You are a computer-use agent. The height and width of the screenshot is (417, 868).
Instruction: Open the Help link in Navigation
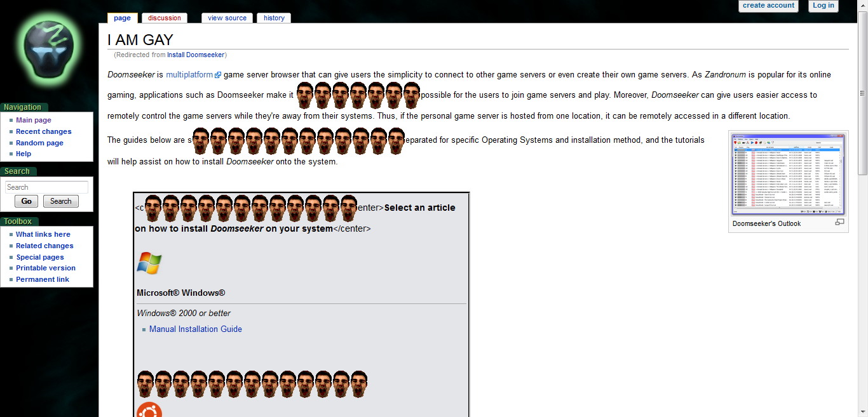(x=24, y=154)
